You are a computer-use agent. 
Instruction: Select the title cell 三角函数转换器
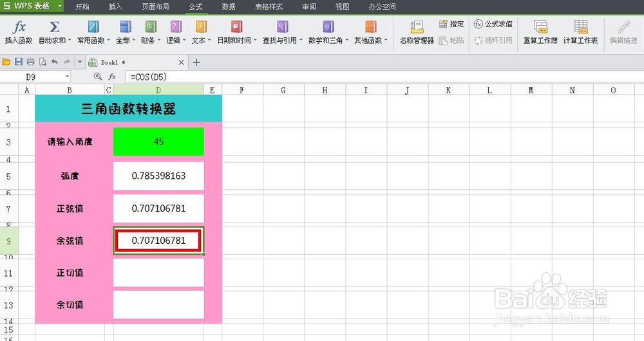[x=129, y=109]
